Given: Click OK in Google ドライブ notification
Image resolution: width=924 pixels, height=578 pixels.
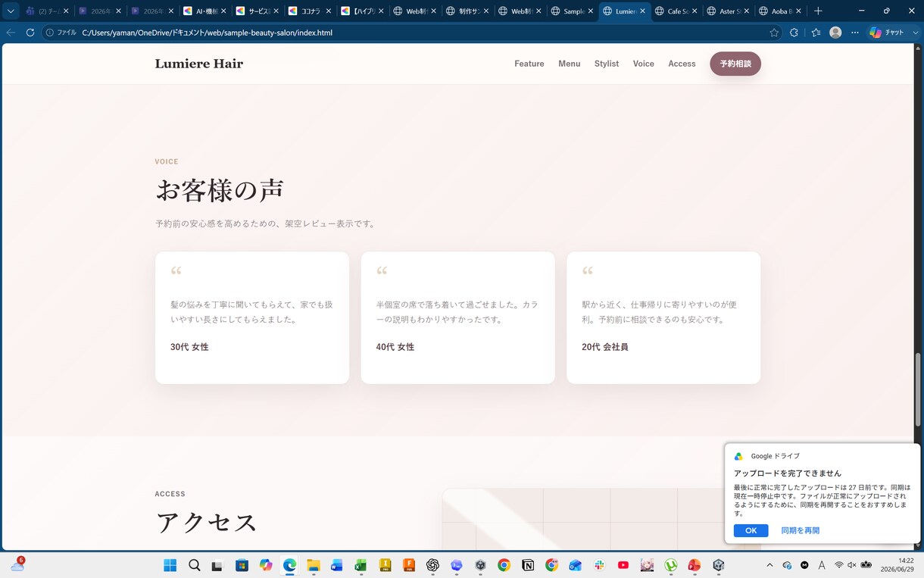Looking at the screenshot, I should pyautogui.click(x=751, y=530).
